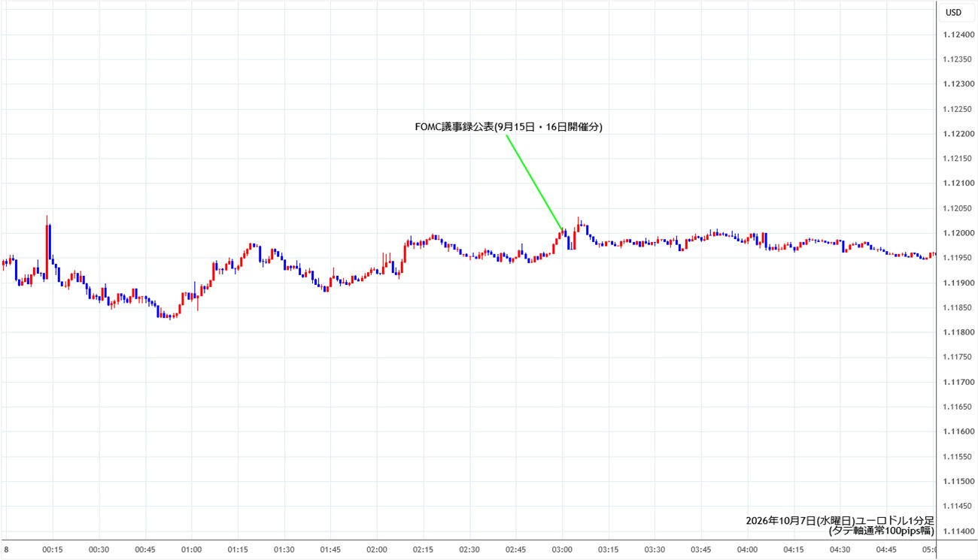
Task: Click the 2026年10月7日 ユーロドル1分足 caption
Action: click(840, 520)
